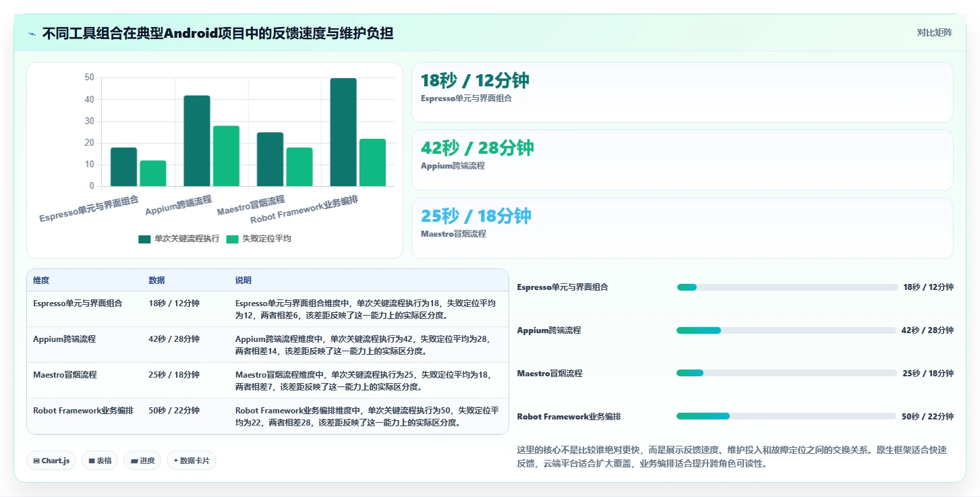Click the 数据卡片 tag chip

(192, 461)
